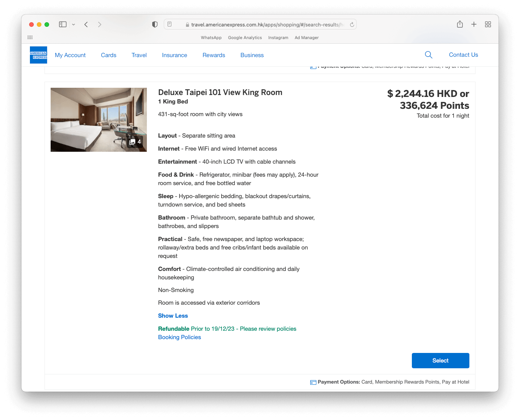The width and height of the screenshot is (520, 420).
Task: Open the Instagram bookmark
Action: click(x=278, y=38)
